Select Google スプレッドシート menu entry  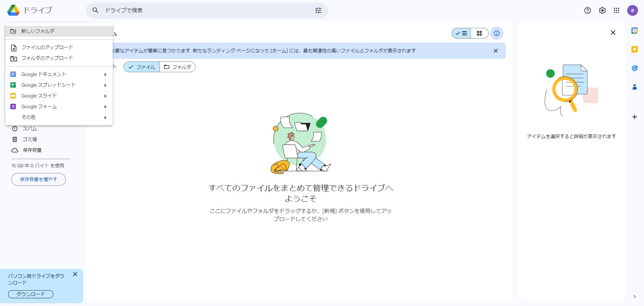point(59,85)
